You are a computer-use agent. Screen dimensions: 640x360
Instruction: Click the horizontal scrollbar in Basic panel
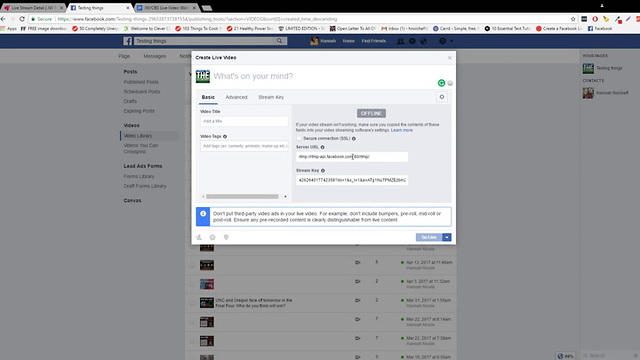coord(242,197)
